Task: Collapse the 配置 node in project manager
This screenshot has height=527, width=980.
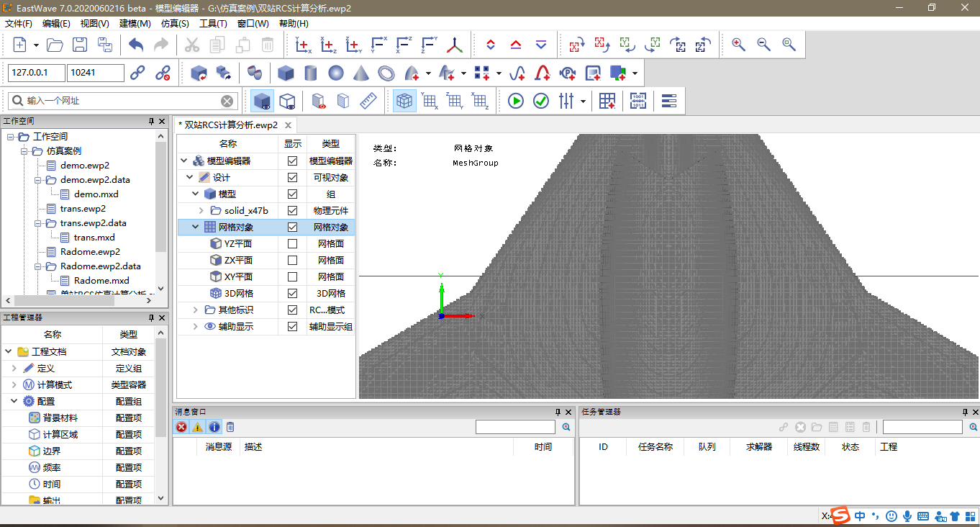Action: (14, 401)
